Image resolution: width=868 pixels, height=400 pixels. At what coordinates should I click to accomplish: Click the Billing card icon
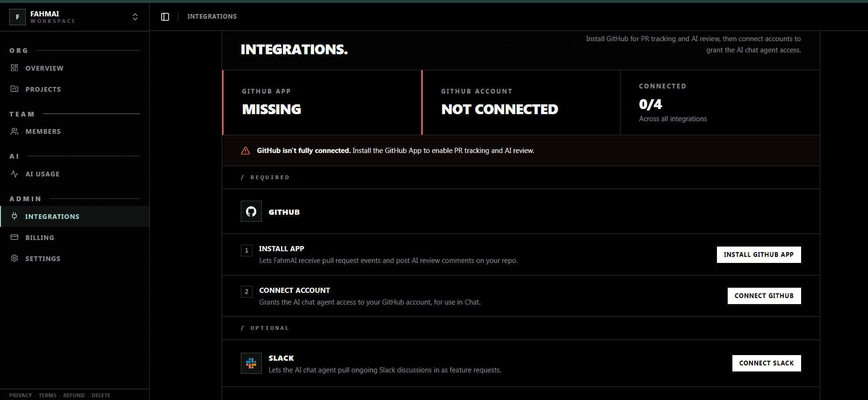click(14, 237)
